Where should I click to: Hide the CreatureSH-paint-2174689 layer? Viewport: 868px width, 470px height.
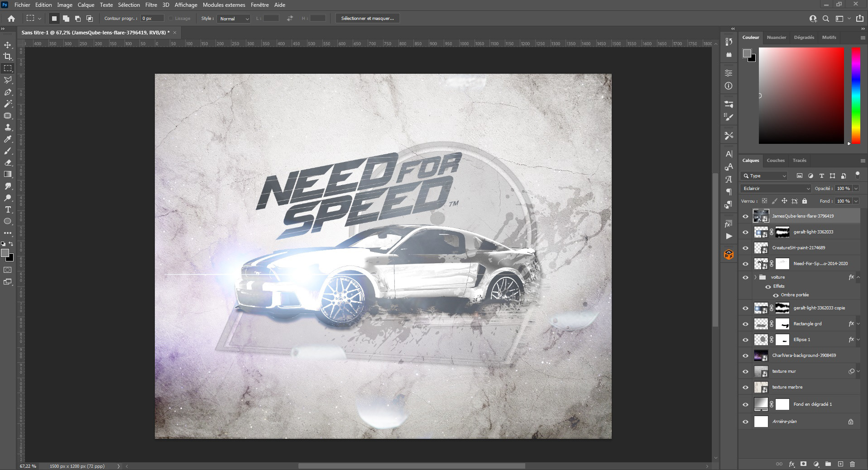(745, 248)
